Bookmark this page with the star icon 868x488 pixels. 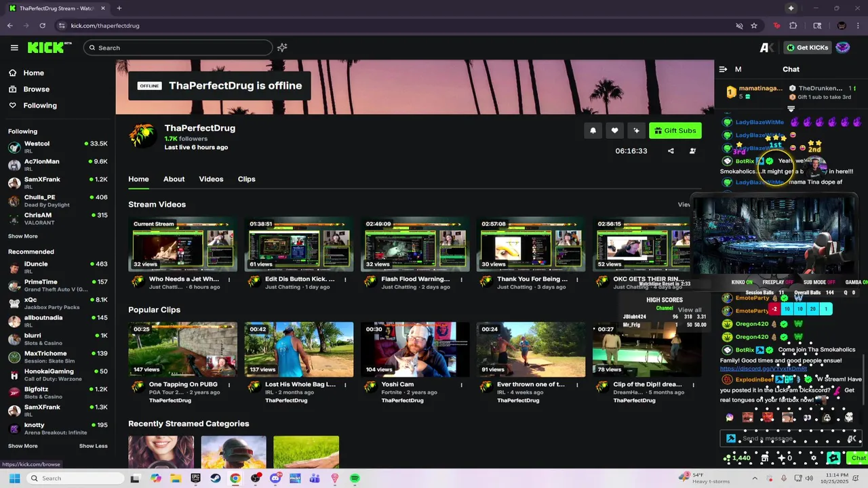[754, 26]
